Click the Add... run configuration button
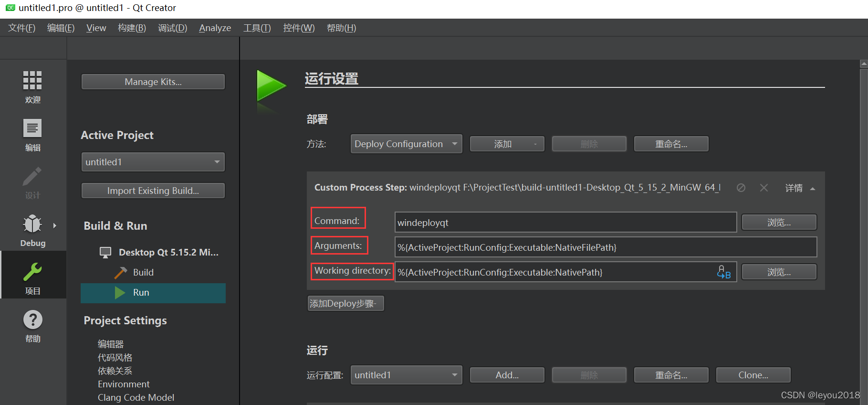Image resolution: width=868 pixels, height=405 pixels. [x=507, y=375]
